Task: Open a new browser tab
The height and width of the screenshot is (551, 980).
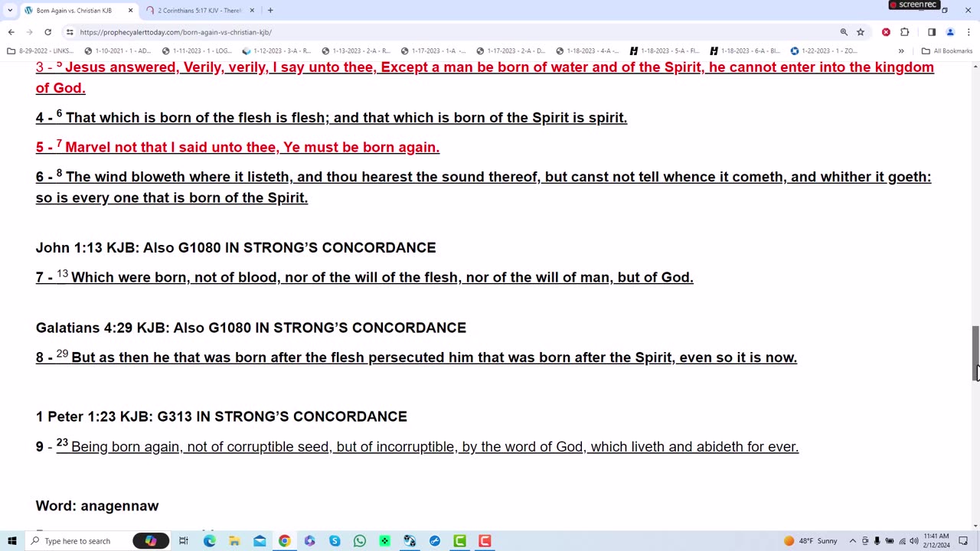Action: (270, 11)
